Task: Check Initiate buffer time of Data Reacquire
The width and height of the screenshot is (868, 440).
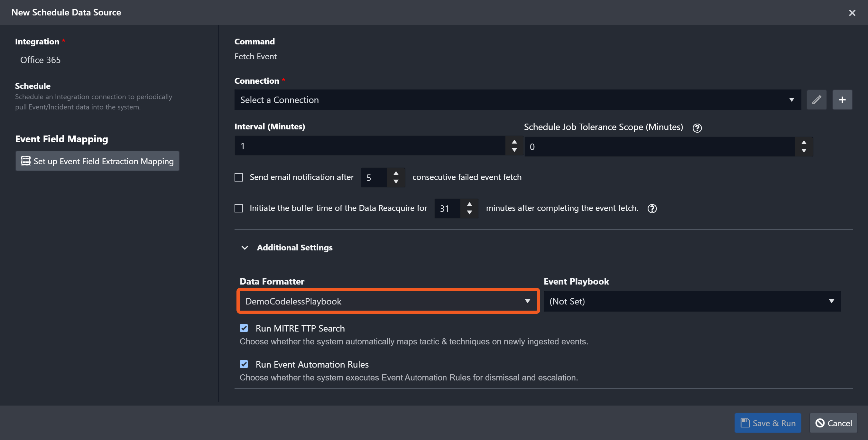Action: pyautogui.click(x=239, y=208)
